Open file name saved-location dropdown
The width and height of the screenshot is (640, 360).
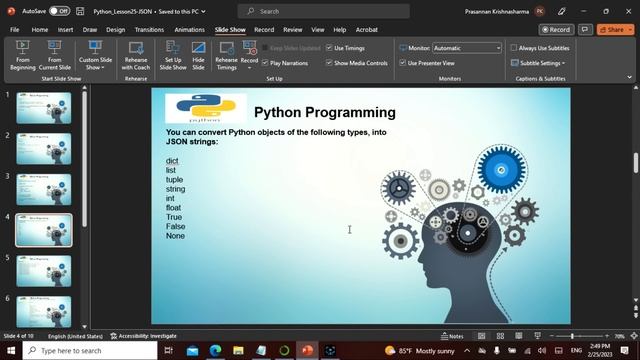pyautogui.click(x=203, y=11)
